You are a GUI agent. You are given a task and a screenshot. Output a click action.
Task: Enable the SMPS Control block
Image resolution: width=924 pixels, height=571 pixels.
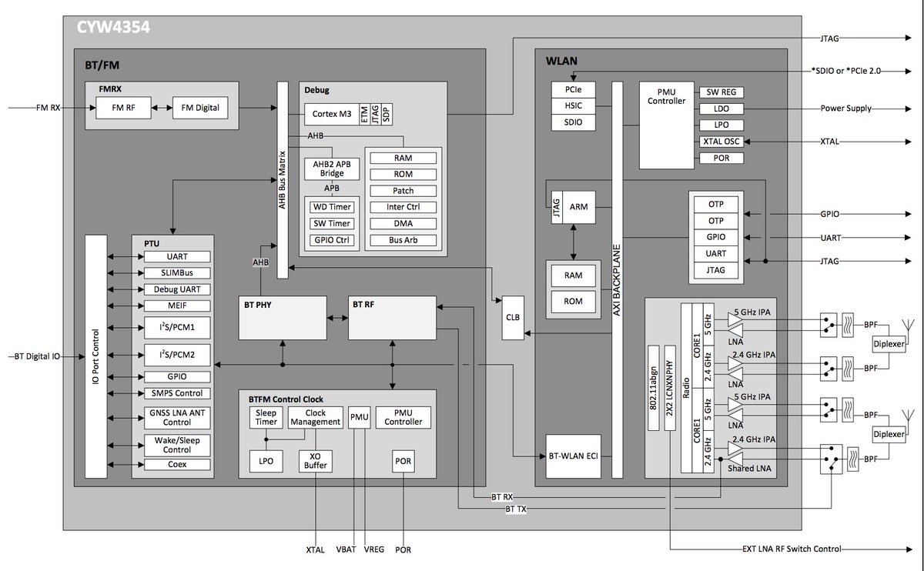179,392
